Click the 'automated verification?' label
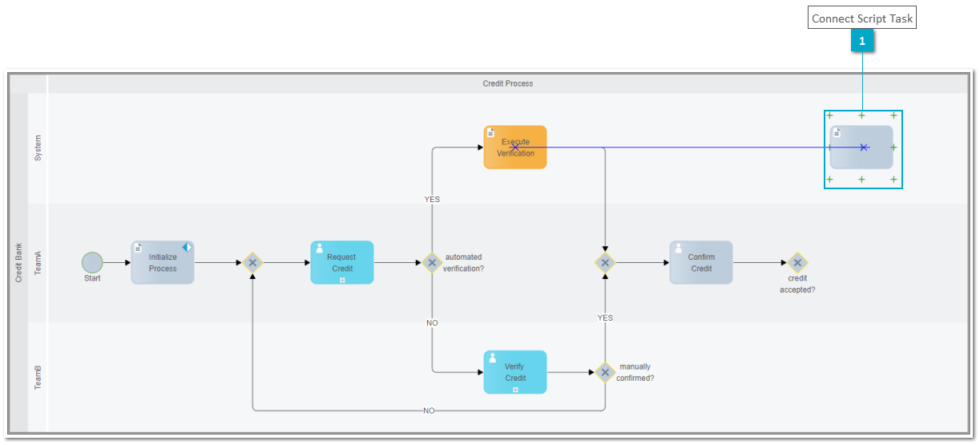Screen dimensions: 980x445 pos(464,263)
